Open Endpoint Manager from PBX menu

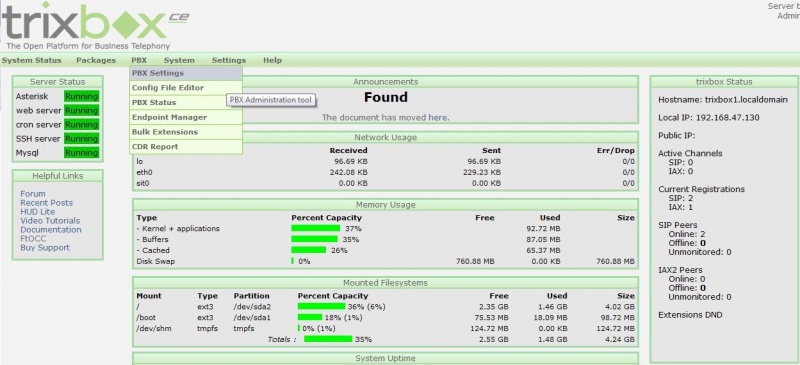[186, 117]
